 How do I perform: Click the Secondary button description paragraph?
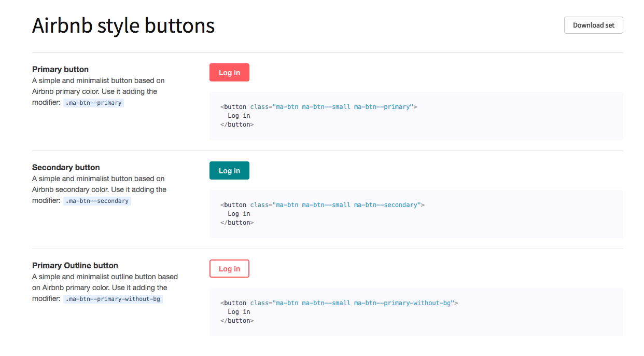[100, 190]
